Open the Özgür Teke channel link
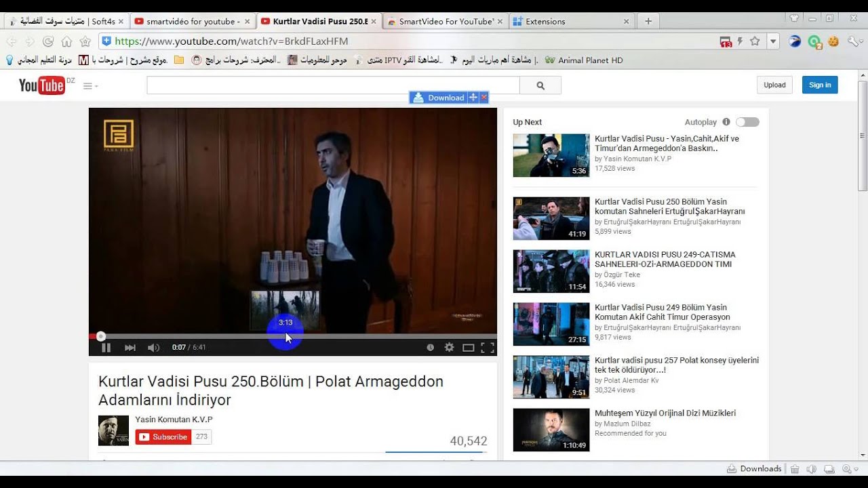 [x=622, y=274]
